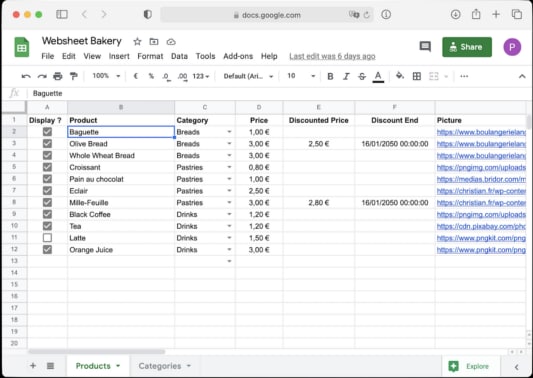Open the Default (Arial) font dropdown
The height and width of the screenshot is (378, 533).
248,76
